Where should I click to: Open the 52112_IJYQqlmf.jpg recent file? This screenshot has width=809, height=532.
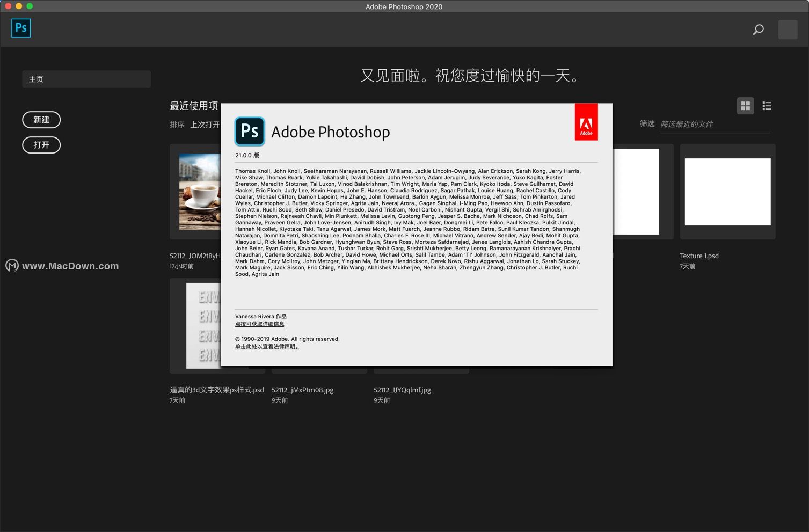(403, 390)
